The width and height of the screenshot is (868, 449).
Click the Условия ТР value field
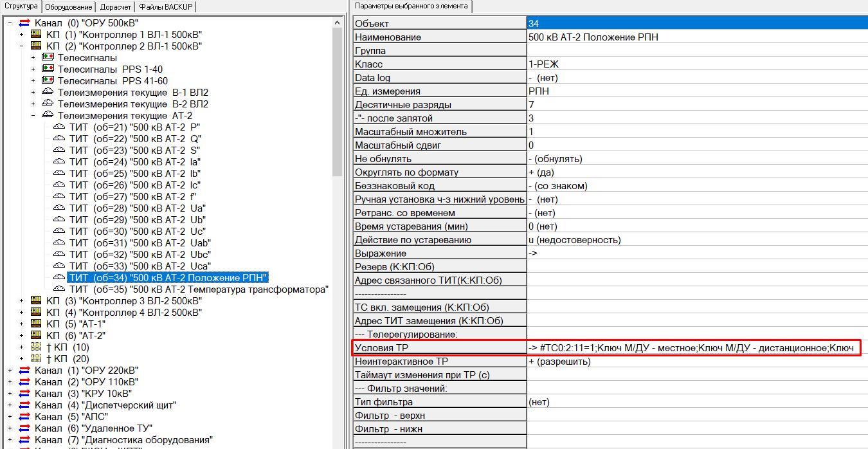[692, 348]
